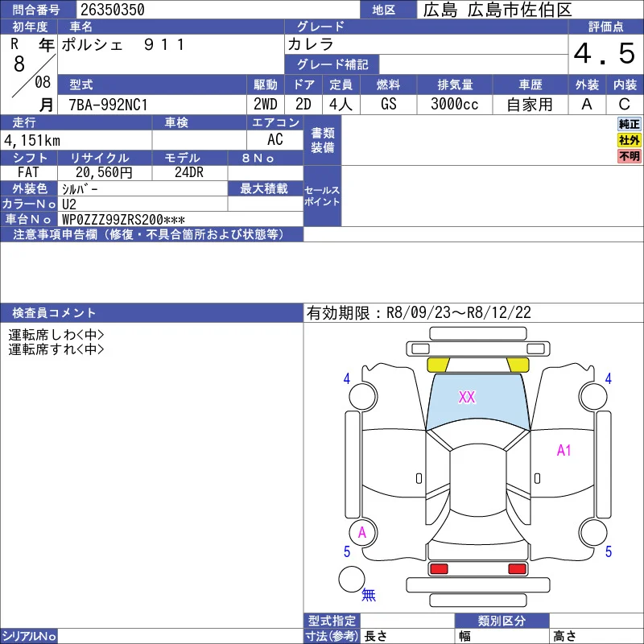Click the 幅 dimension field

click(502, 636)
